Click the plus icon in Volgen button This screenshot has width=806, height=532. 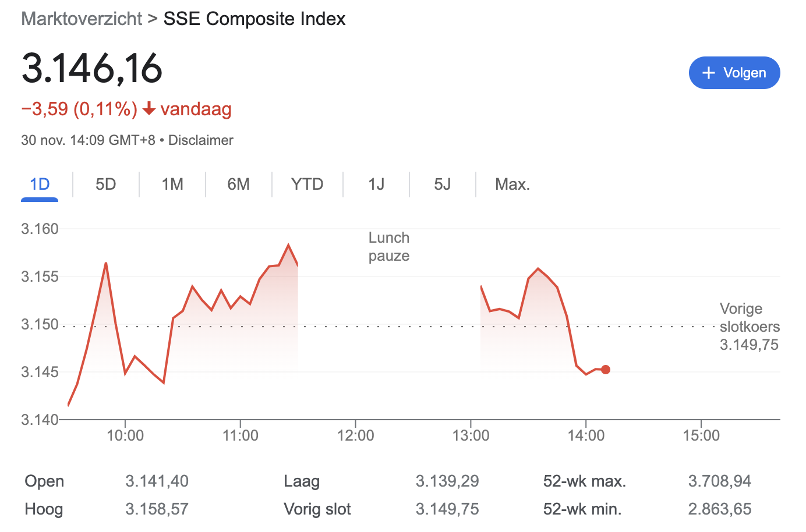[708, 73]
